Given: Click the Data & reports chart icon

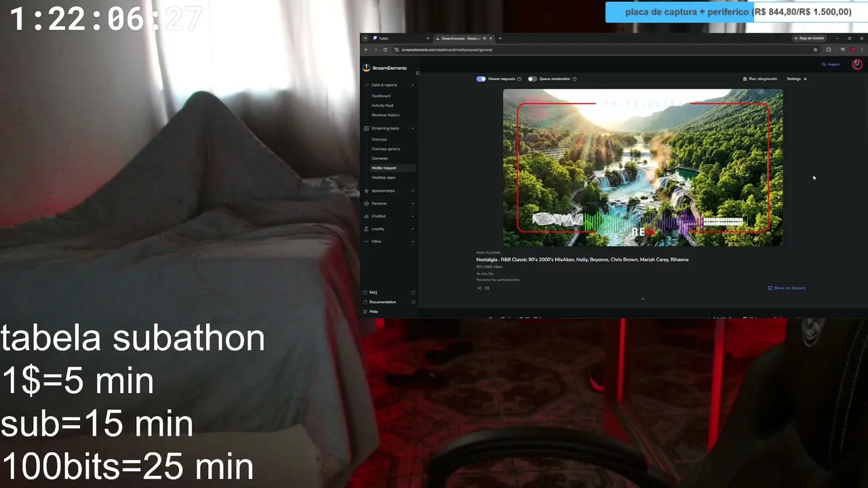Looking at the screenshot, I should (x=366, y=85).
